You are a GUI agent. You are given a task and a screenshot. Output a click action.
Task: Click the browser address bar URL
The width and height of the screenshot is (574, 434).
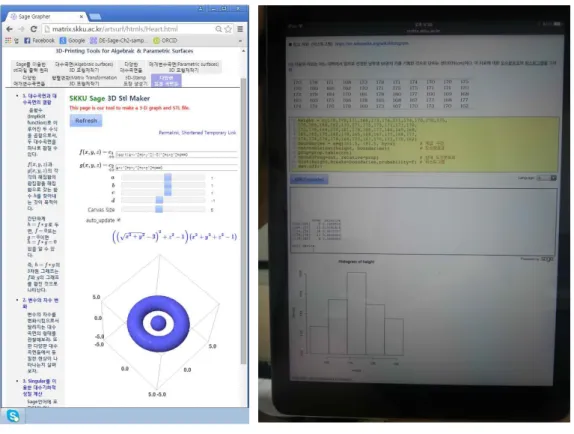pyautogui.click(x=115, y=29)
